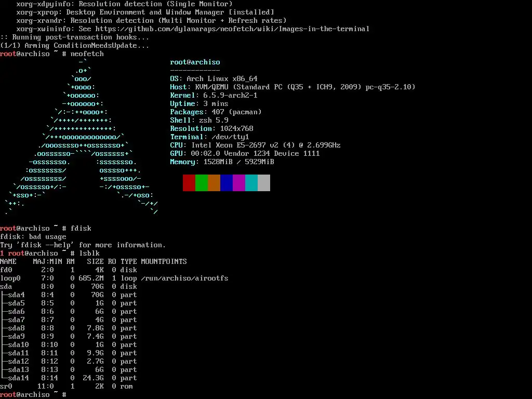
Task: Click the SIZE column header in lsblk
Action: (96, 262)
